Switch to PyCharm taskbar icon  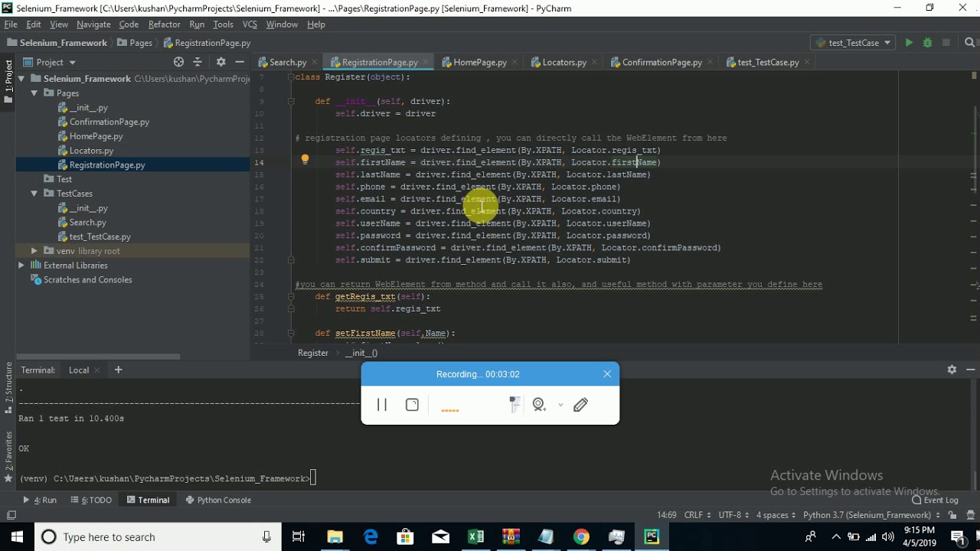pos(652,537)
